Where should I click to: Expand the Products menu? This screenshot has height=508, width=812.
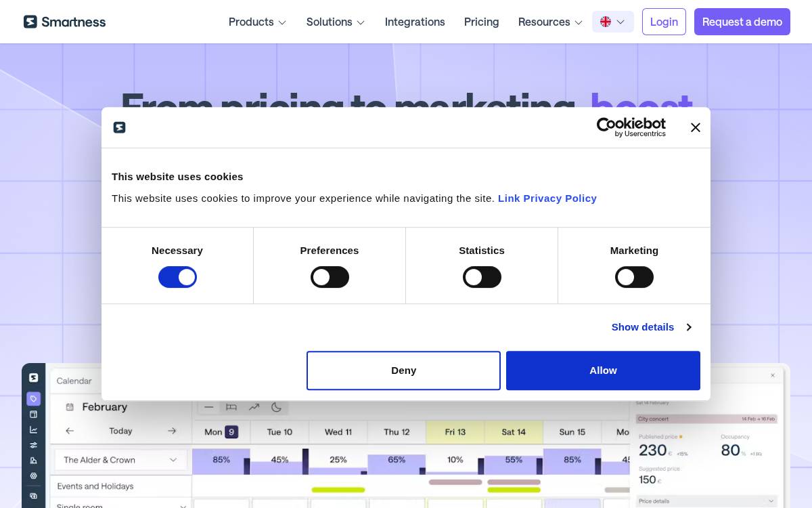257,22
